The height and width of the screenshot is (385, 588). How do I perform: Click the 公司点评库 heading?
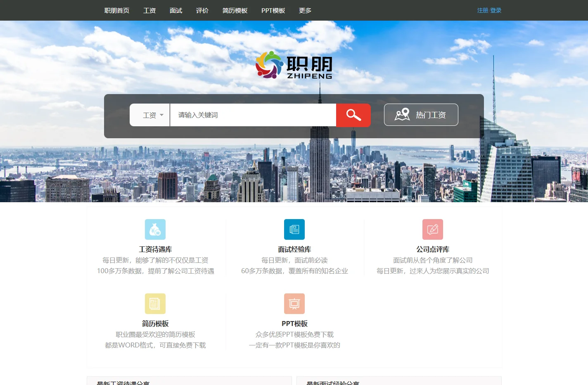point(433,249)
